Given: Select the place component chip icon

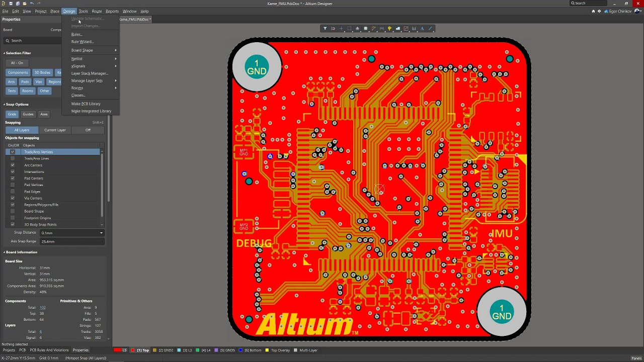Looking at the screenshot, I should (x=366, y=29).
